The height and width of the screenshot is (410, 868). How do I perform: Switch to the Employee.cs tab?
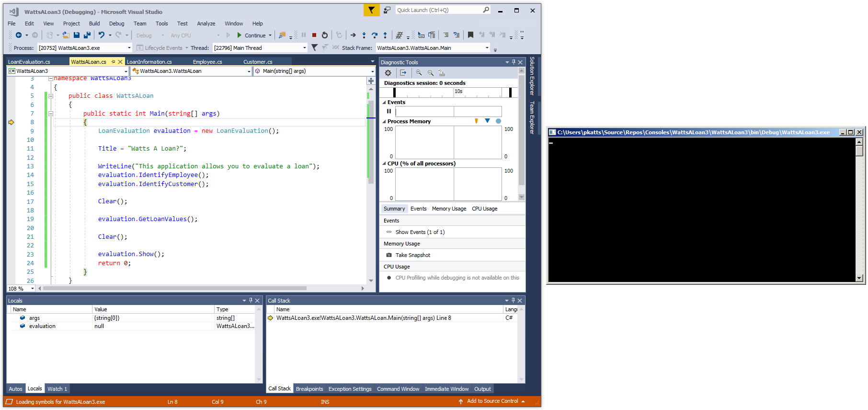[207, 62]
